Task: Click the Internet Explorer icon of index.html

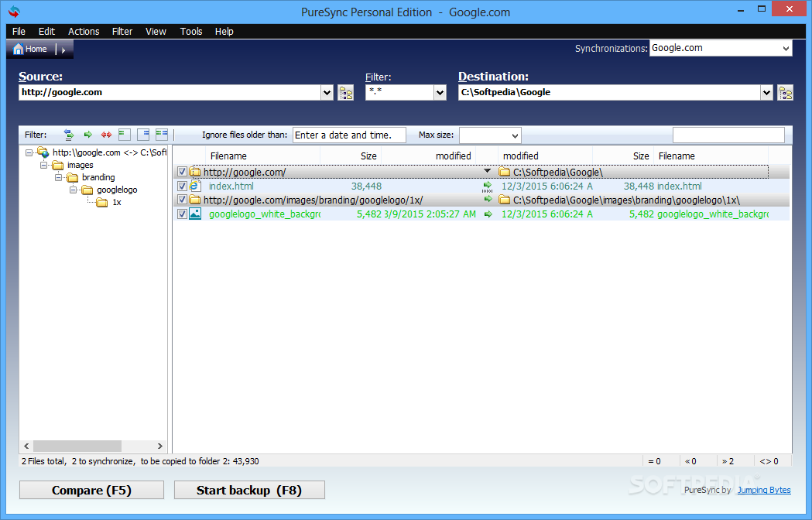Action: coord(195,186)
